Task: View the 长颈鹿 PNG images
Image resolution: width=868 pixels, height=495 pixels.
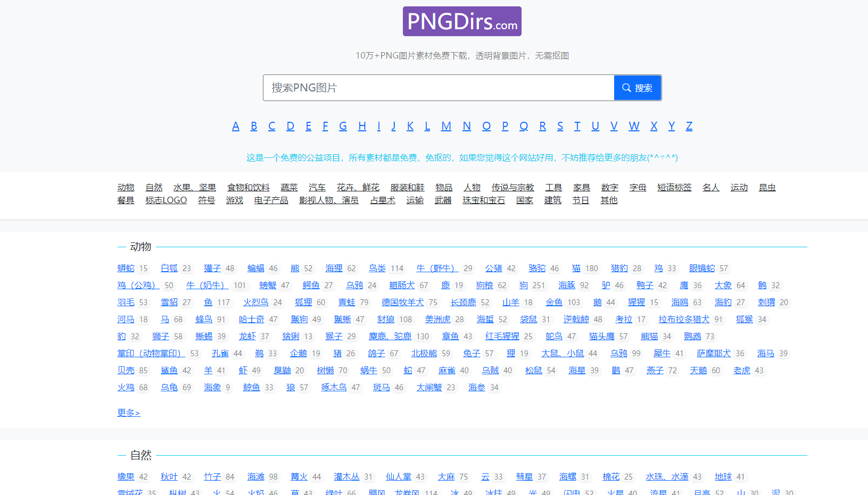Action: click(463, 303)
